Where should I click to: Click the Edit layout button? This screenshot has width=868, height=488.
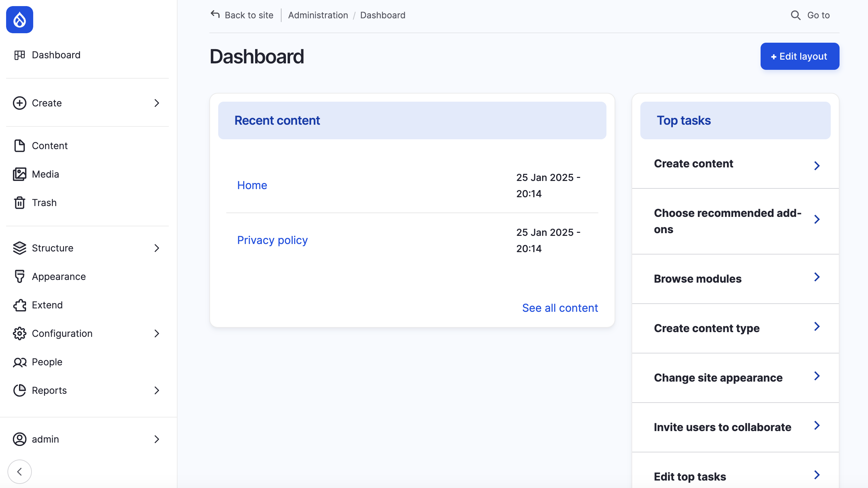tap(800, 56)
